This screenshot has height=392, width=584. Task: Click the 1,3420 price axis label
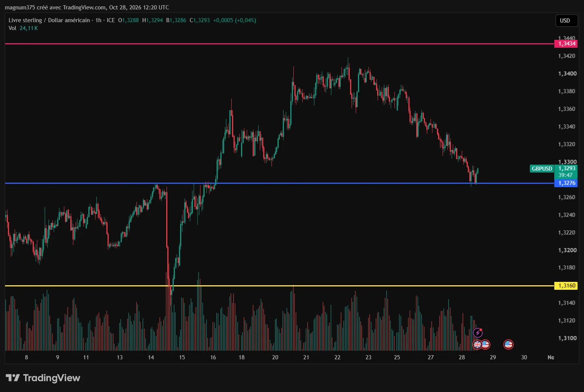(566, 56)
